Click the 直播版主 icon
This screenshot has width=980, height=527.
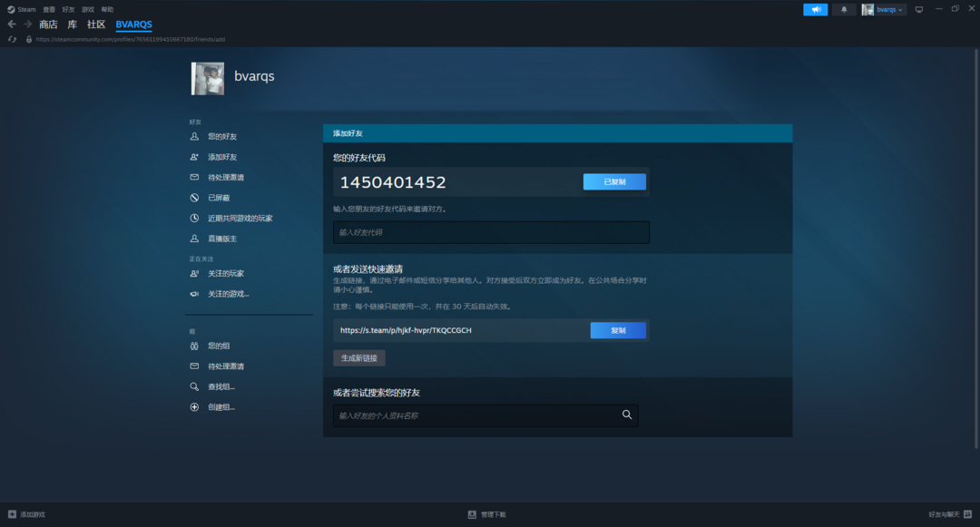click(194, 239)
